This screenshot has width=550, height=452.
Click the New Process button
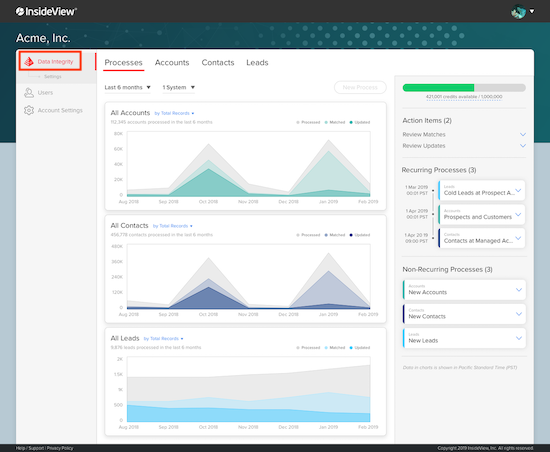point(360,87)
